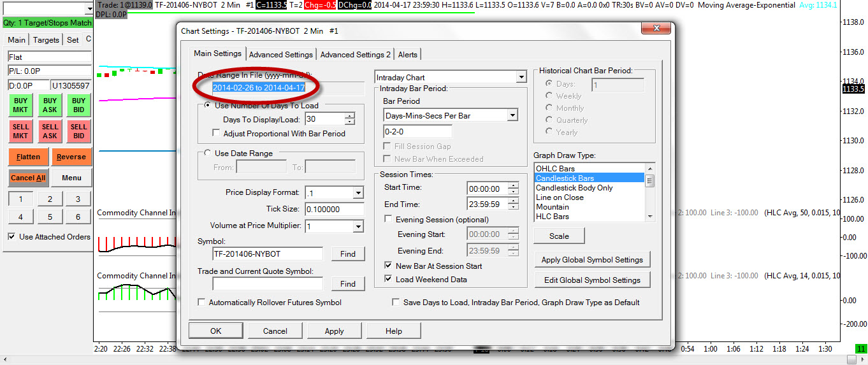
Task: Click the End Time spinner arrows
Action: [x=514, y=205]
